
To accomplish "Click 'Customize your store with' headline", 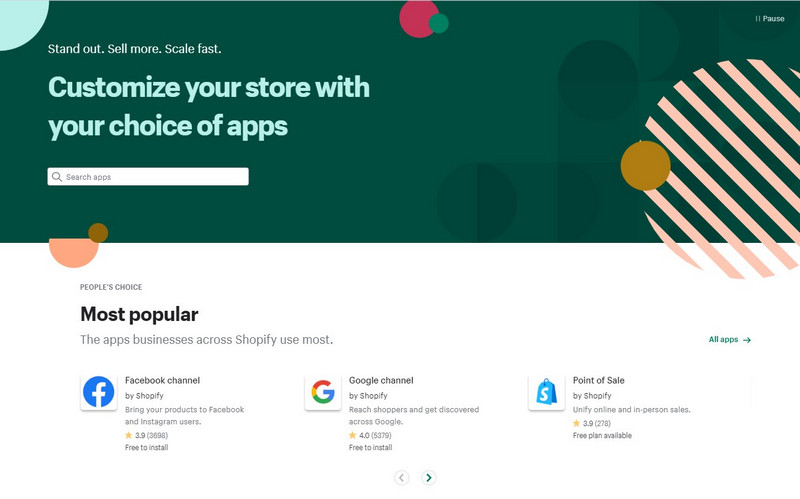I will 209,87.
